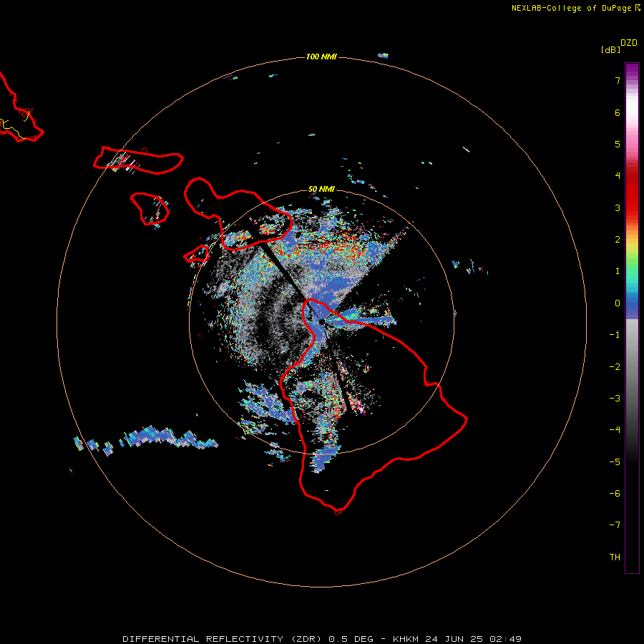Click the -5 value on the color scale
This screenshot has width=644, height=644.
pos(615,462)
